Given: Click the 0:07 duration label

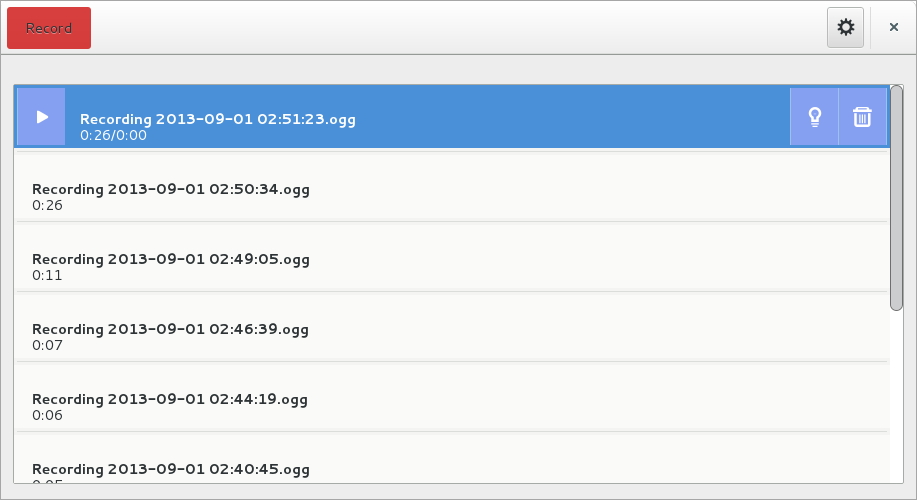Looking at the screenshot, I should (47, 345).
